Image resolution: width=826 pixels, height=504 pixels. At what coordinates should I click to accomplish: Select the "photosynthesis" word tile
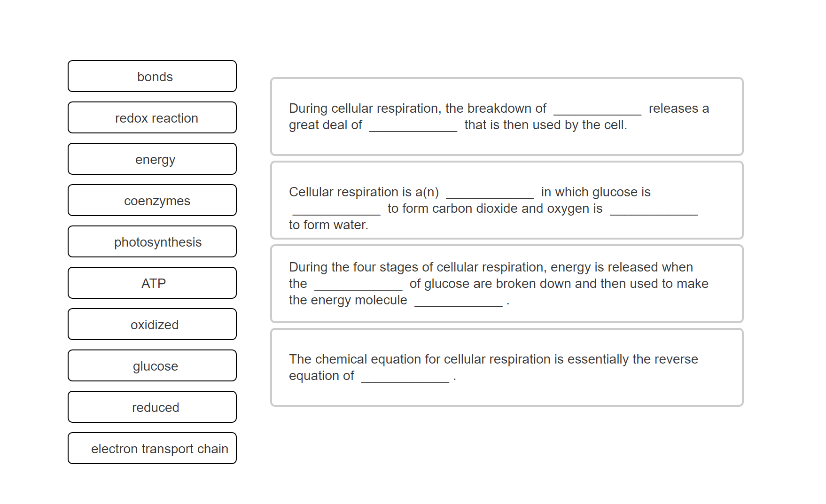(x=152, y=241)
